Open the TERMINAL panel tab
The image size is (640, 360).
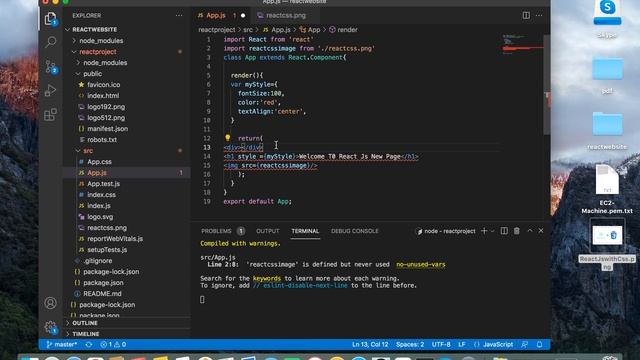(305, 231)
